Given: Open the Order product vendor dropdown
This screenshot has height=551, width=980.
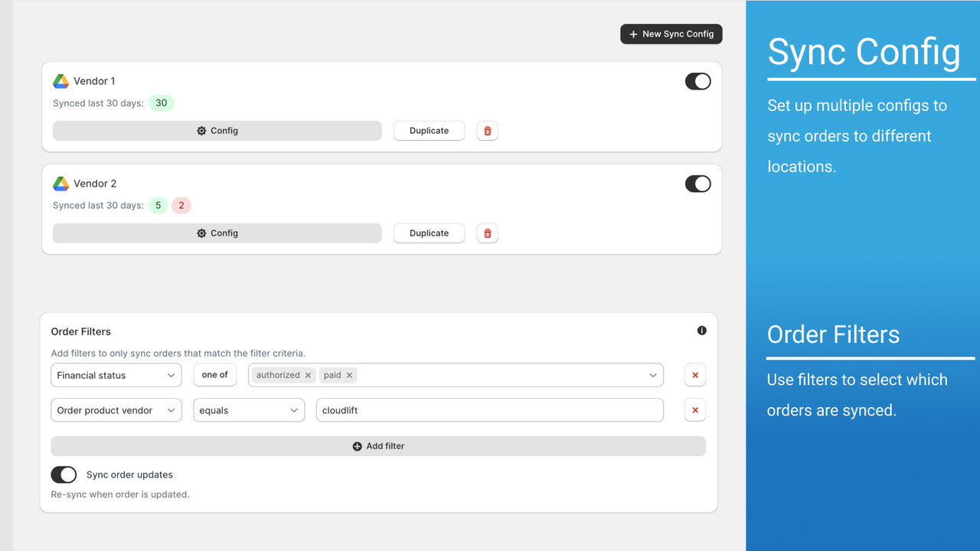Looking at the screenshot, I should point(116,410).
